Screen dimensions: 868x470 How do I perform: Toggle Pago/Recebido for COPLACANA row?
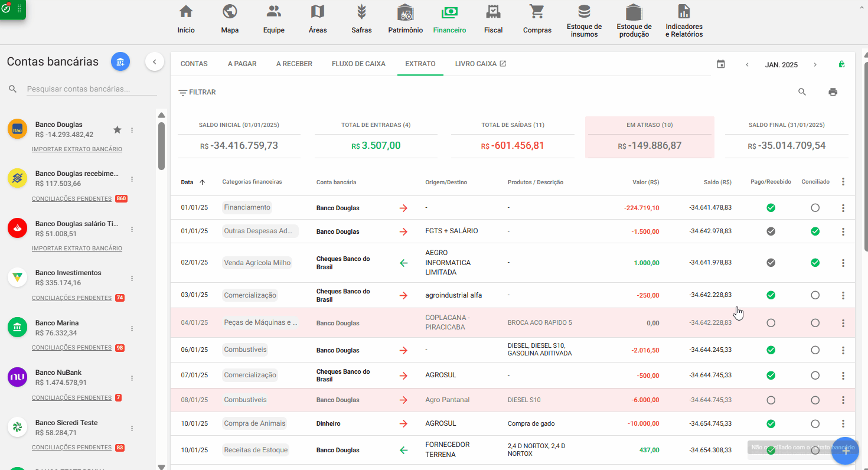coord(771,323)
